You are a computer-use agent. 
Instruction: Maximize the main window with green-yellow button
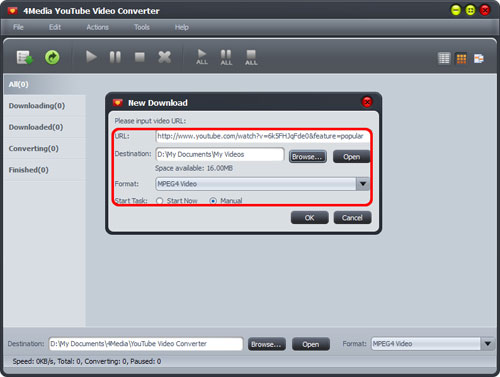tap(470, 10)
